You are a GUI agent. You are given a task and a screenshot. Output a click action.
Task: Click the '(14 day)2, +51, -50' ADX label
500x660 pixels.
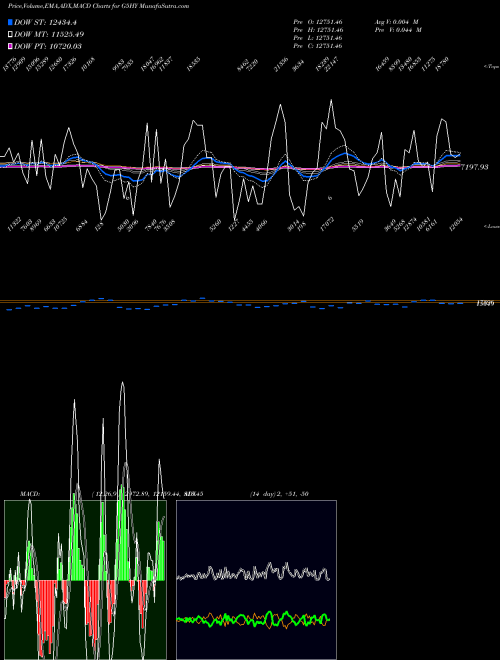pyautogui.click(x=279, y=494)
